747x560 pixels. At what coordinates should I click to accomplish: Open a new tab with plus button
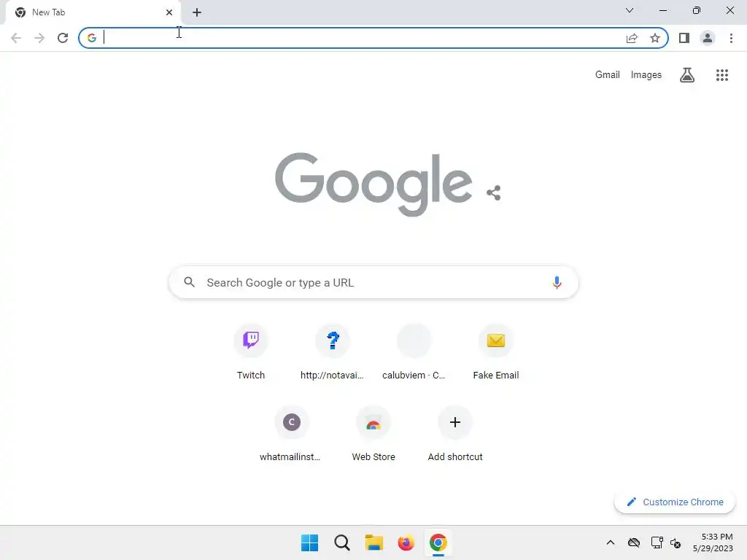[197, 12]
